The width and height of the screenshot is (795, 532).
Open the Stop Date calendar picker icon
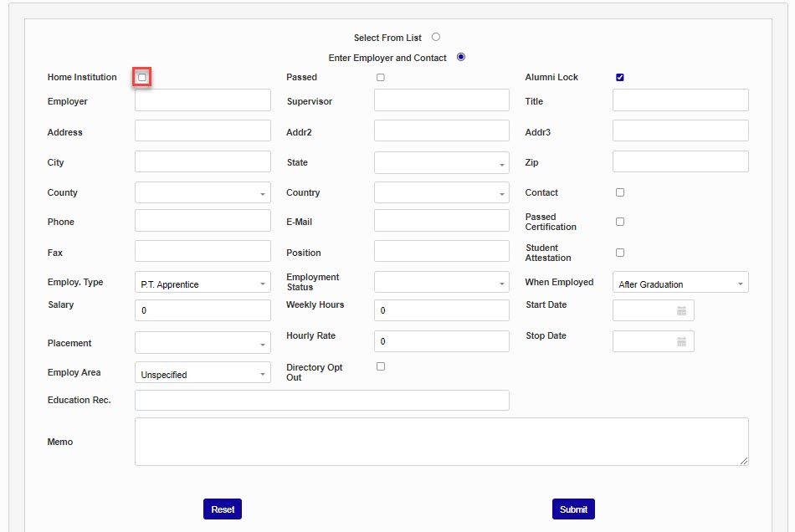click(681, 342)
